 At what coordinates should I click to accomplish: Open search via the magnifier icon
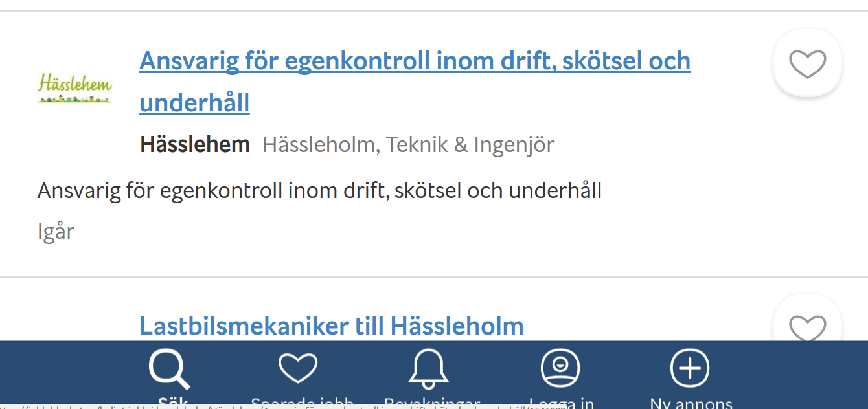[169, 369]
